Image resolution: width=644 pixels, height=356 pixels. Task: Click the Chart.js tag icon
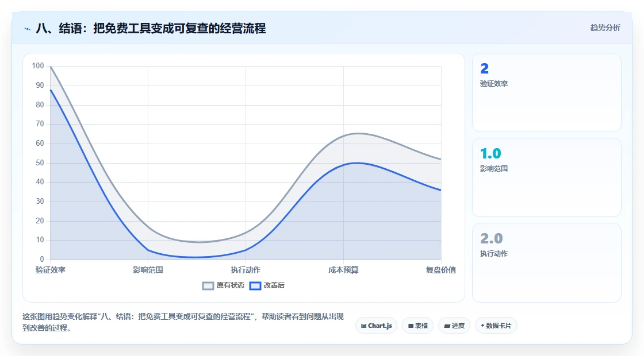pyautogui.click(x=363, y=326)
